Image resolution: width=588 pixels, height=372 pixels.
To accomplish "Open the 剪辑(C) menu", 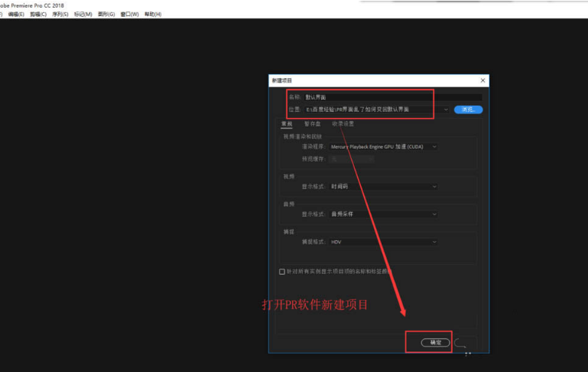I will click(x=38, y=14).
